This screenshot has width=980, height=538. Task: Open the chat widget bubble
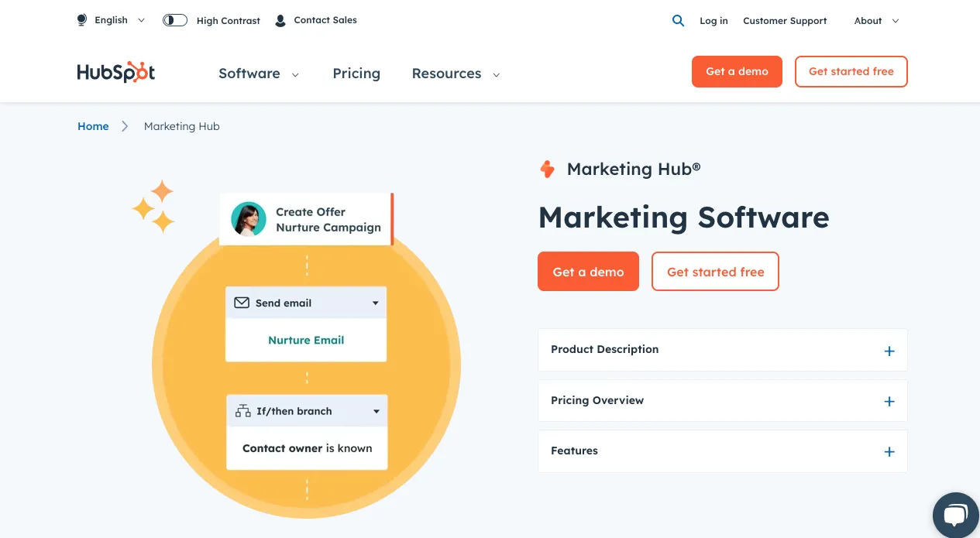click(x=956, y=515)
